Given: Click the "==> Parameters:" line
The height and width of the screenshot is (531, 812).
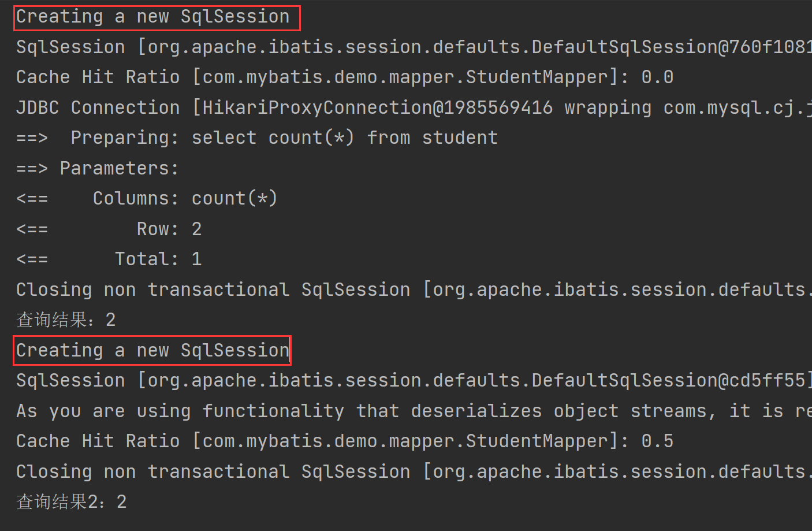Looking at the screenshot, I should tap(98, 168).
